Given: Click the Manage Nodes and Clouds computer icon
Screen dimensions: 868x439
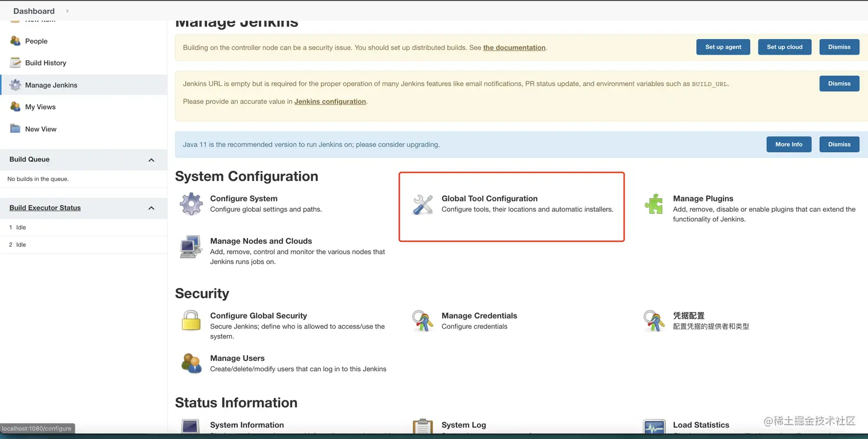Looking at the screenshot, I should 191,247.
